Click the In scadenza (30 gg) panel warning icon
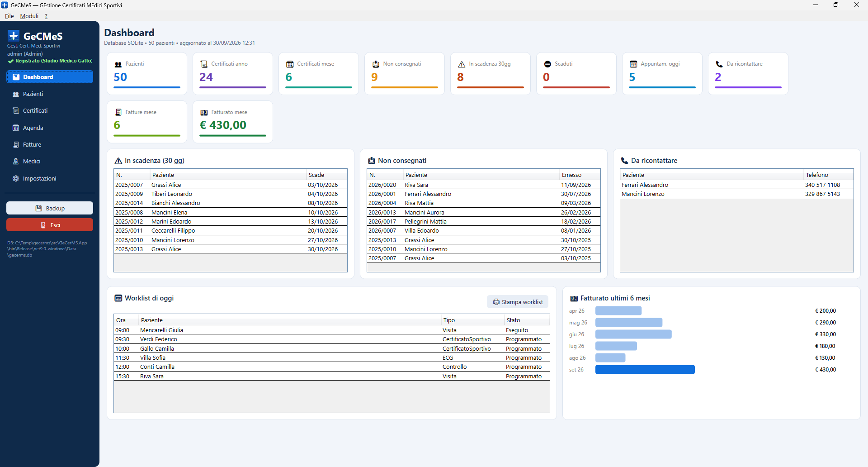The height and width of the screenshot is (467, 868). (118, 161)
